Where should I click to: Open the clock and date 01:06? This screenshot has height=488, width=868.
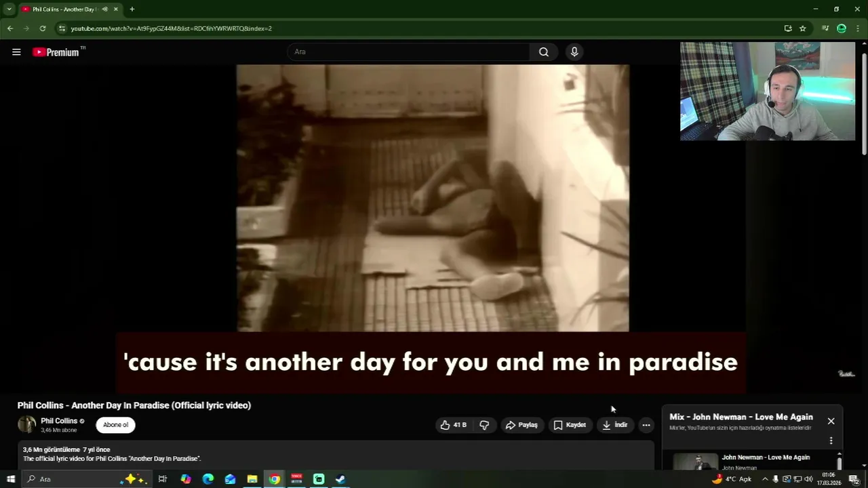pos(828,479)
